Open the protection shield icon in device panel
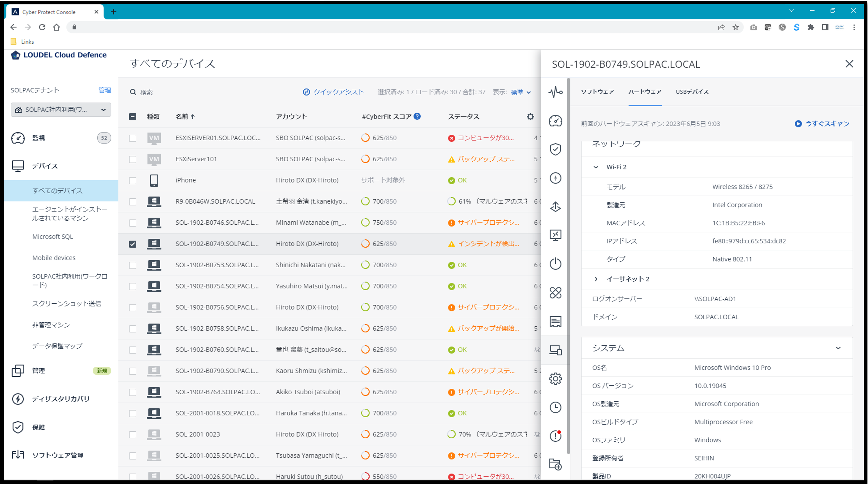Image resolution: width=868 pixels, height=484 pixels. click(555, 149)
